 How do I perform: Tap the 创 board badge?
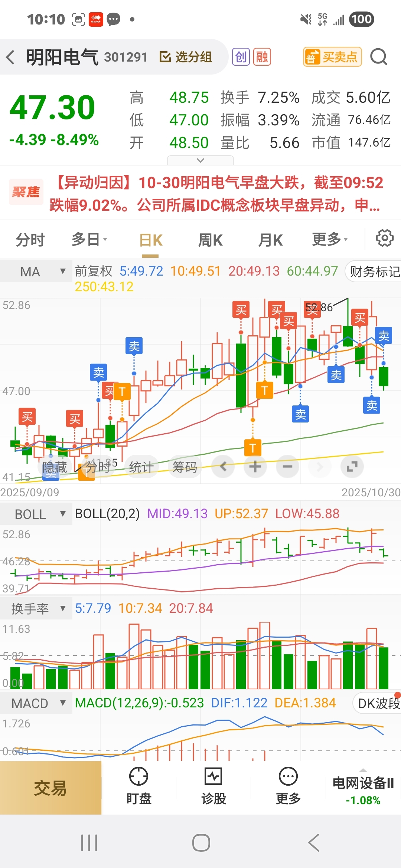241,57
